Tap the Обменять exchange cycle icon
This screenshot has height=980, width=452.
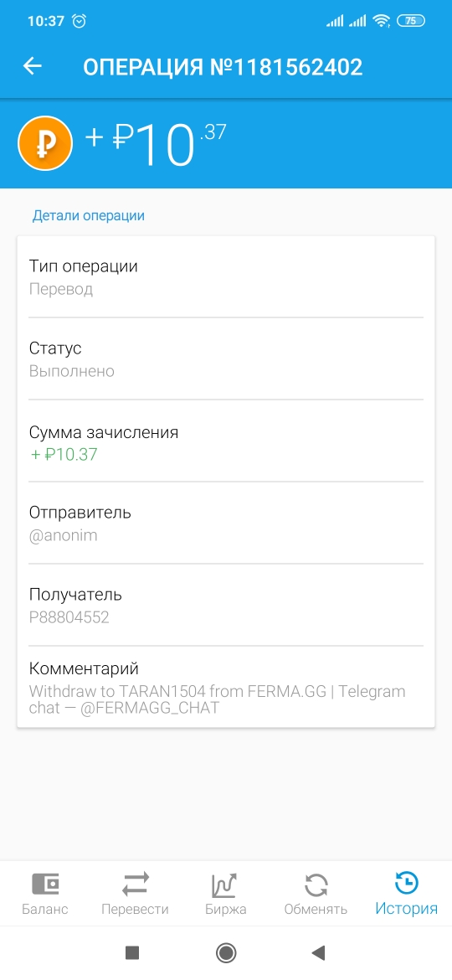point(316,885)
